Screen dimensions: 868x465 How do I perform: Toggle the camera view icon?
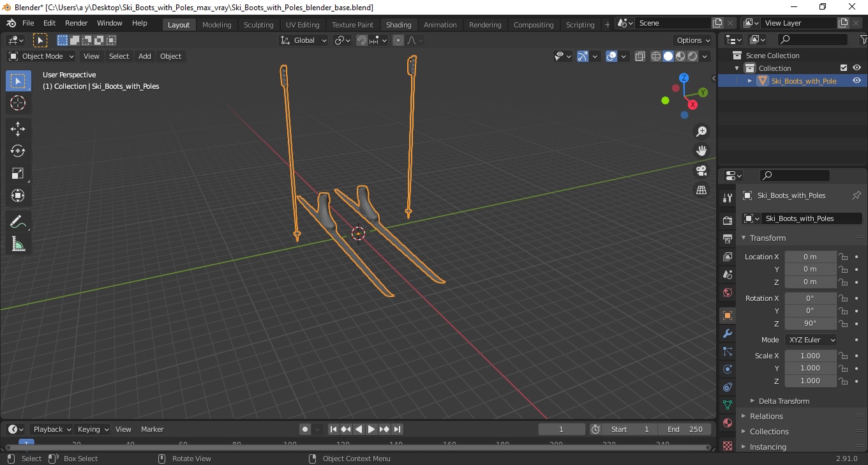click(x=701, y=171)
